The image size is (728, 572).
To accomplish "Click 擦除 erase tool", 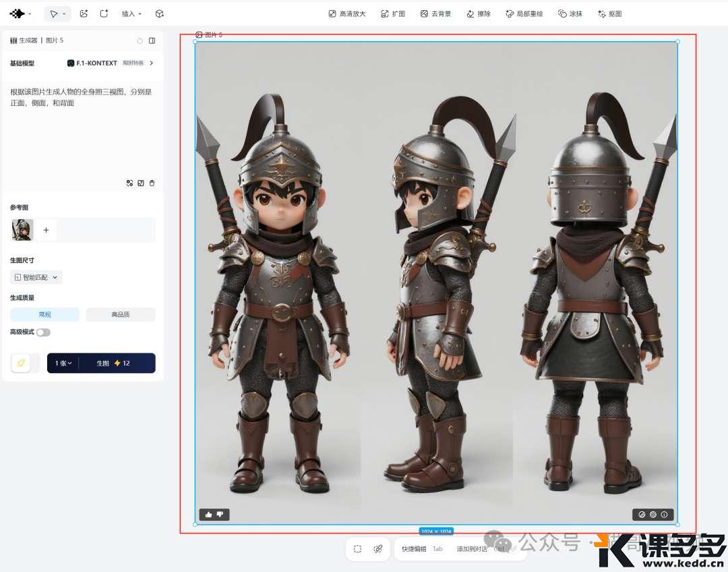I will coord(479,14).
